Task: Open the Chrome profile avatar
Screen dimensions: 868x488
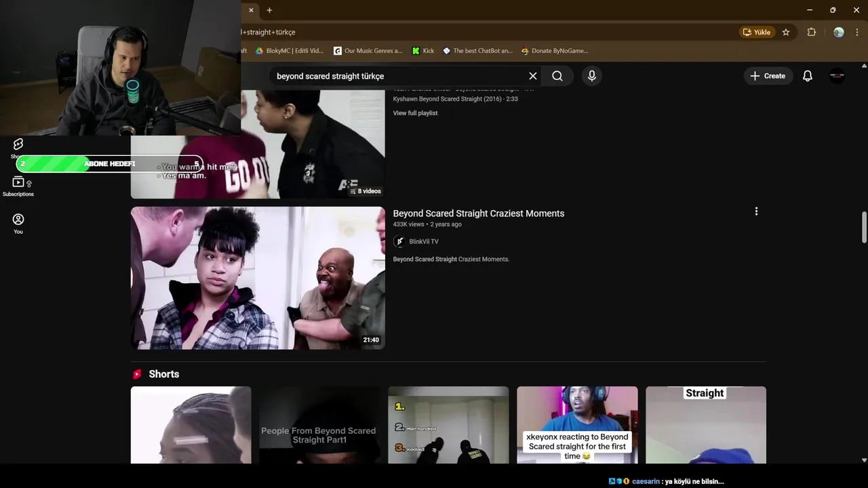Action: 839,32
